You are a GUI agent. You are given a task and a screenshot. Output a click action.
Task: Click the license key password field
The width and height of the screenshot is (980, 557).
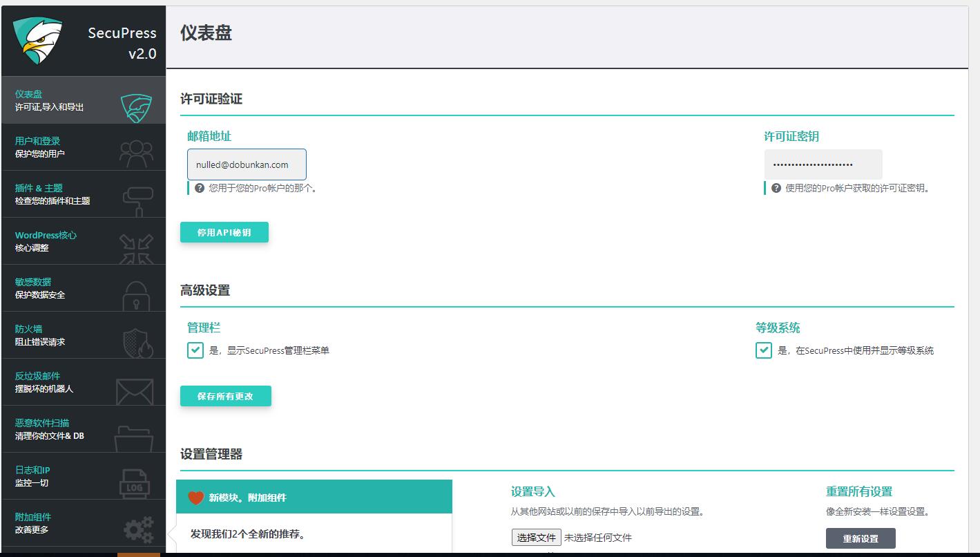[823, 164]
